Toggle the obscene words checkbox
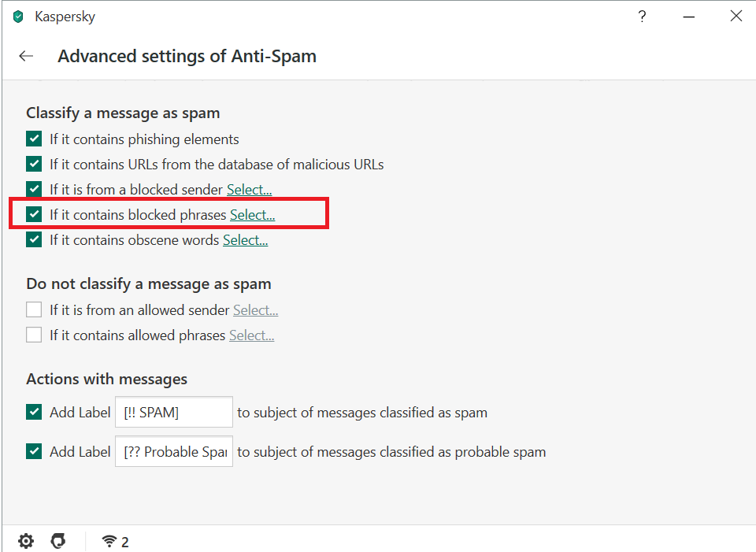Viewport: 756px width, 552px height. pyautogui.click(x=34, y=240)
